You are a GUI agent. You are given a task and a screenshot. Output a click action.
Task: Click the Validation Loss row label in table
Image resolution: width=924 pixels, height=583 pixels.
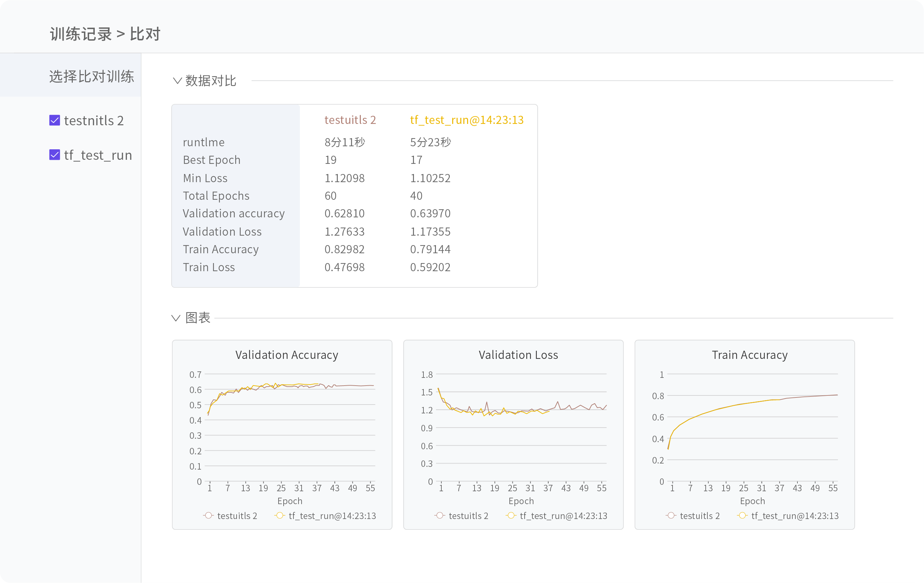pyautogui.click(x=222, y=232)
